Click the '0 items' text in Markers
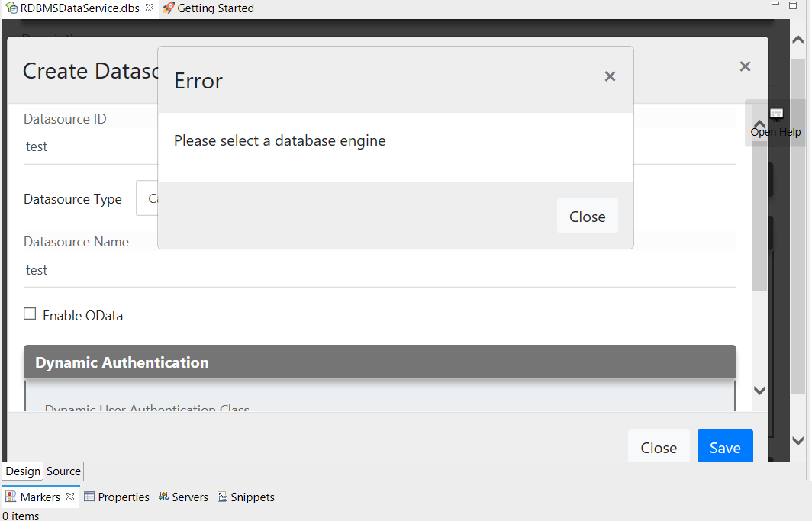Screen dimensions: 812x521 [21, 516]
